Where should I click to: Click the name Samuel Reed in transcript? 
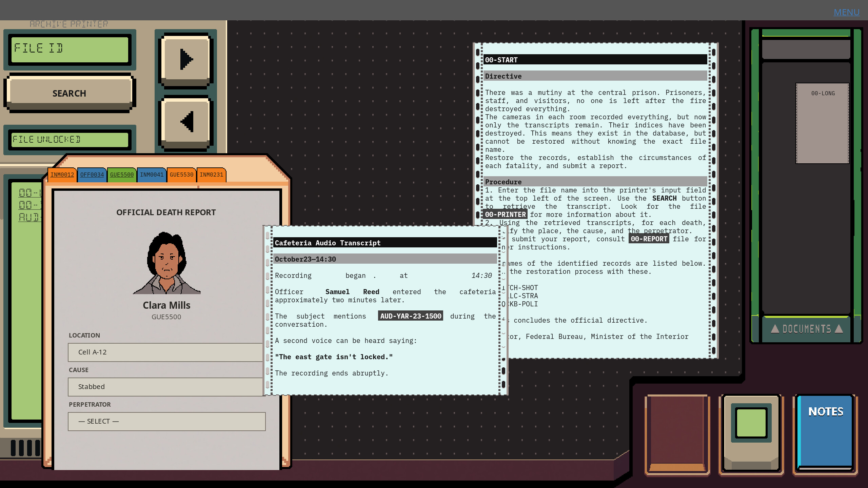tap(352, 292)
